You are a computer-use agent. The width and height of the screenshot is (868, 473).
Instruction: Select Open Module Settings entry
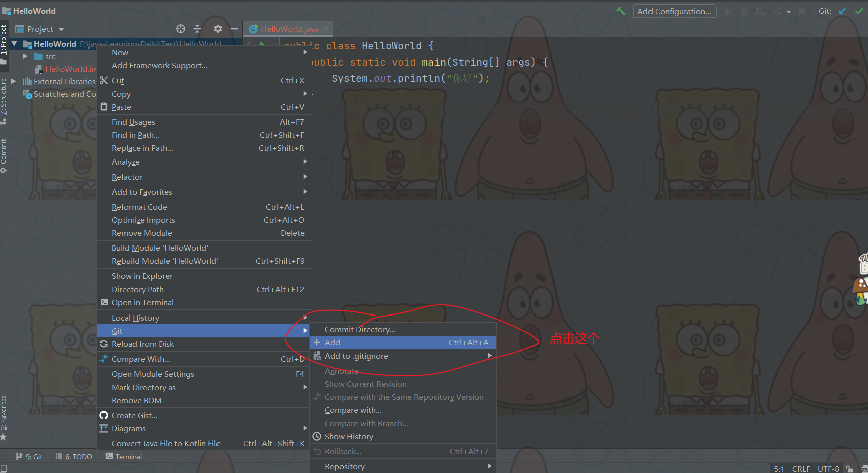click(204, 374)
